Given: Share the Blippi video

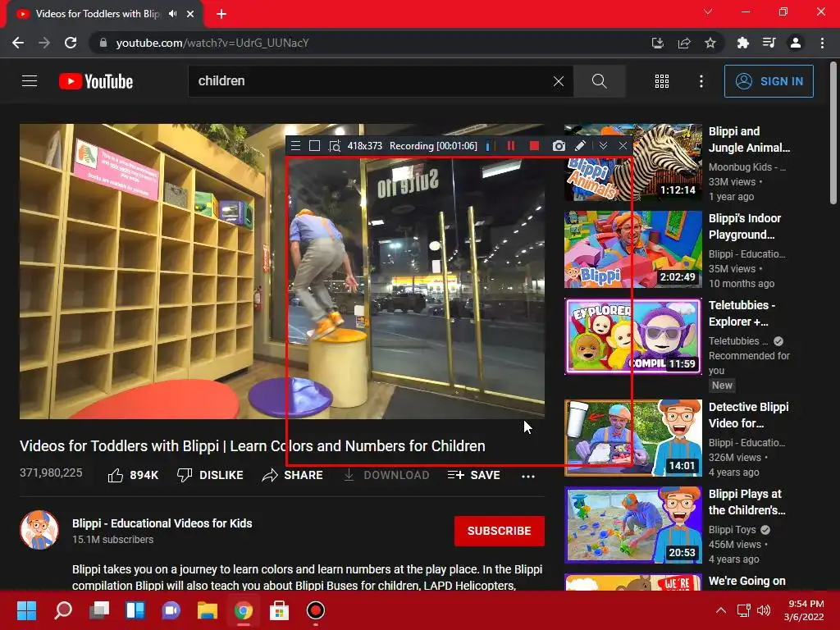Looking at the screenshot, I should pyautogui.click(x=293, y=475).
